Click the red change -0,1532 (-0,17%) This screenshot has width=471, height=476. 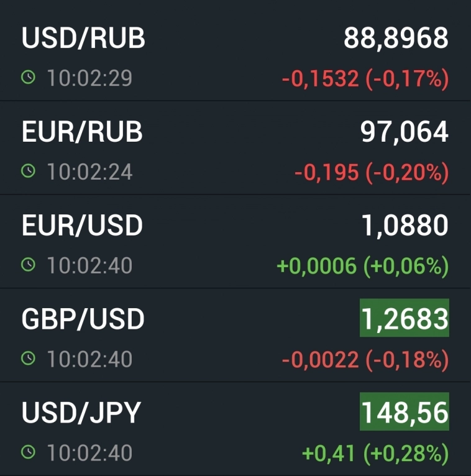(x=365, y=79)
